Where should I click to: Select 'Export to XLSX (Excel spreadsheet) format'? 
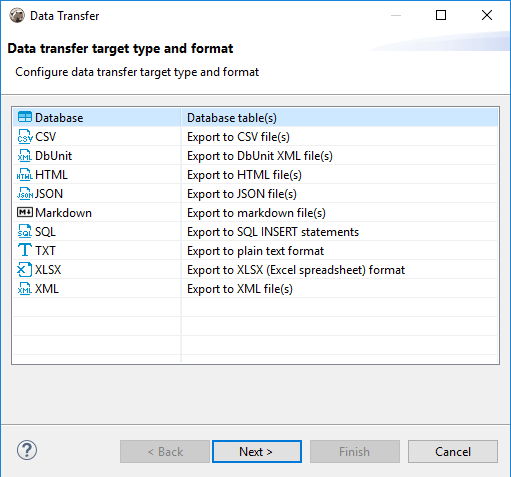pyautogui.click(x=296, y=270)
